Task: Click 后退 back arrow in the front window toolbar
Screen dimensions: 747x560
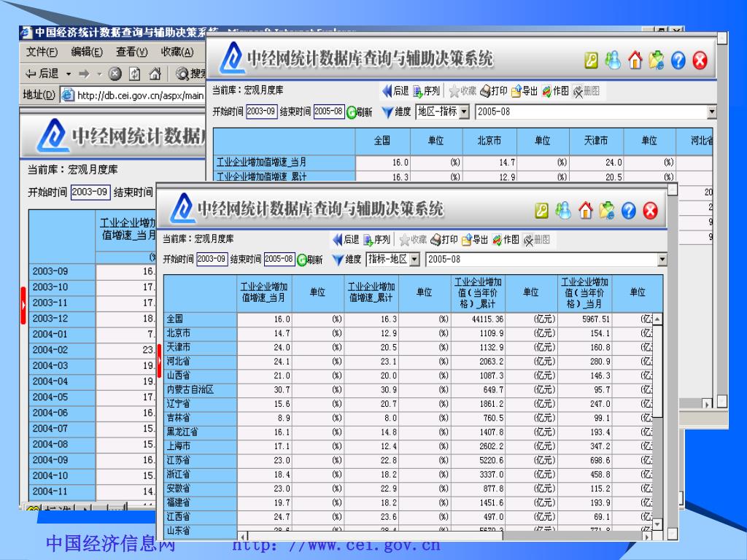Action: 346,239
